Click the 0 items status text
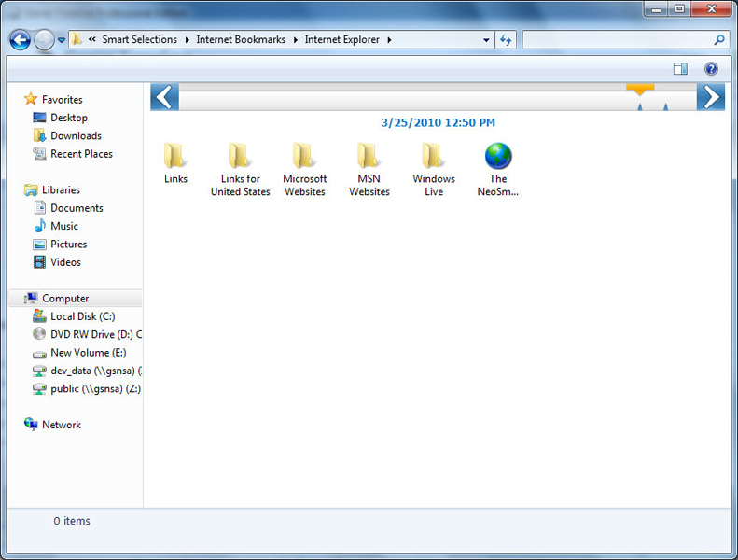Image resolution: width=738 pixels, height=560 pixels. [72, 521]
